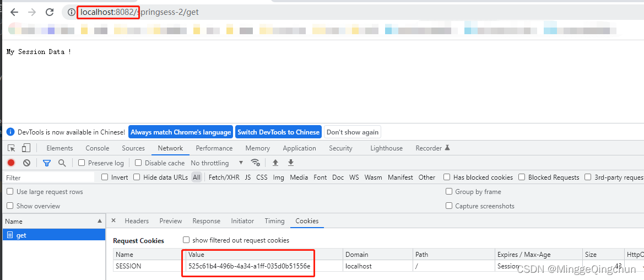
Task: Click Switch DevTools to Chinese button
Action: 278,132
